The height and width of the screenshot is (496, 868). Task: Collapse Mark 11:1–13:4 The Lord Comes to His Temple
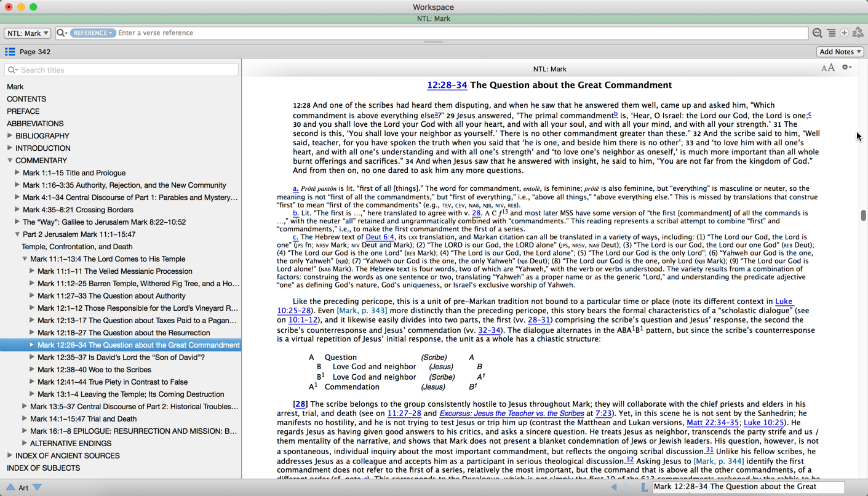[x=25, y=258]
